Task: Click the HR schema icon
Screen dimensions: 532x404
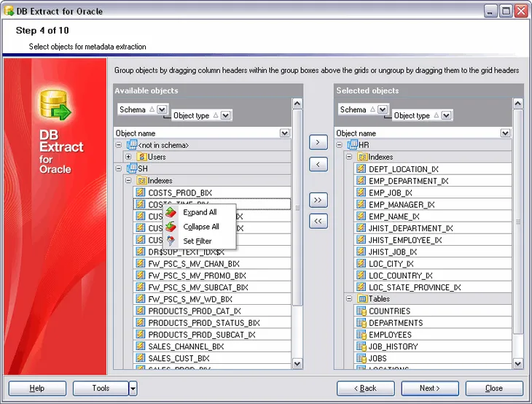Action: tap(352, 145)
